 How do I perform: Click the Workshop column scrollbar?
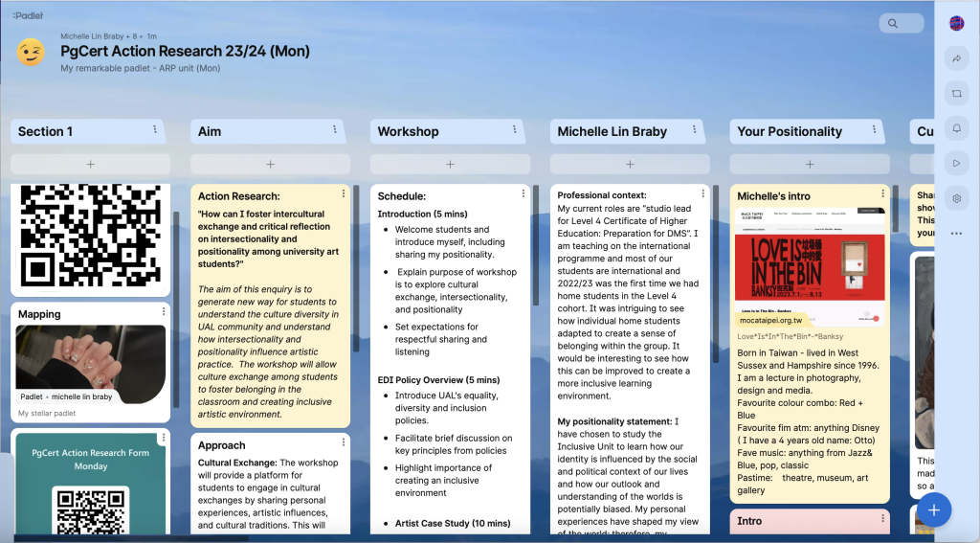point(536,245)
